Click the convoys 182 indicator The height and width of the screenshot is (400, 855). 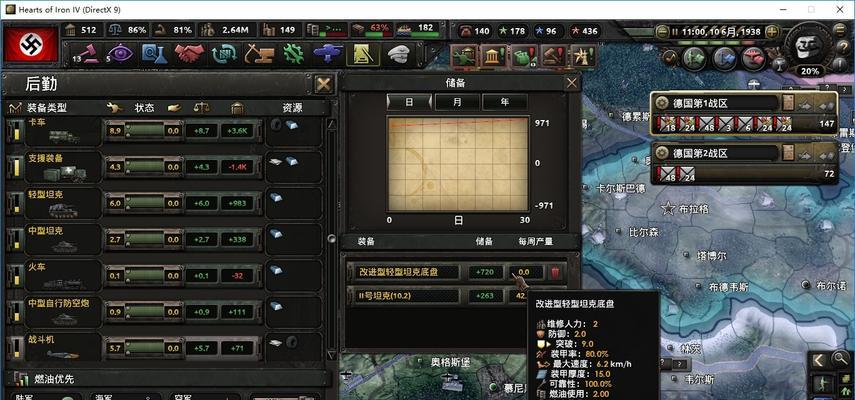click(417, 29)
